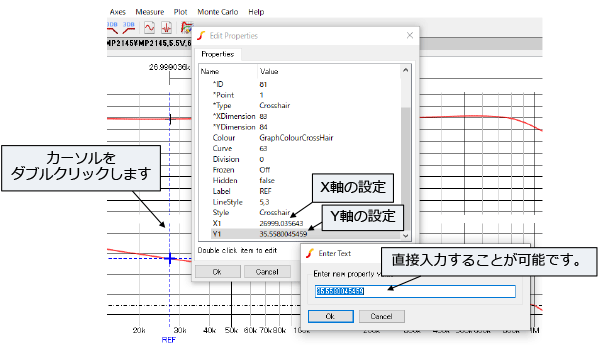Click the Enter Text dialog title icon
The width and height of the screenshot is (600, 360).
tap(310, 253)
